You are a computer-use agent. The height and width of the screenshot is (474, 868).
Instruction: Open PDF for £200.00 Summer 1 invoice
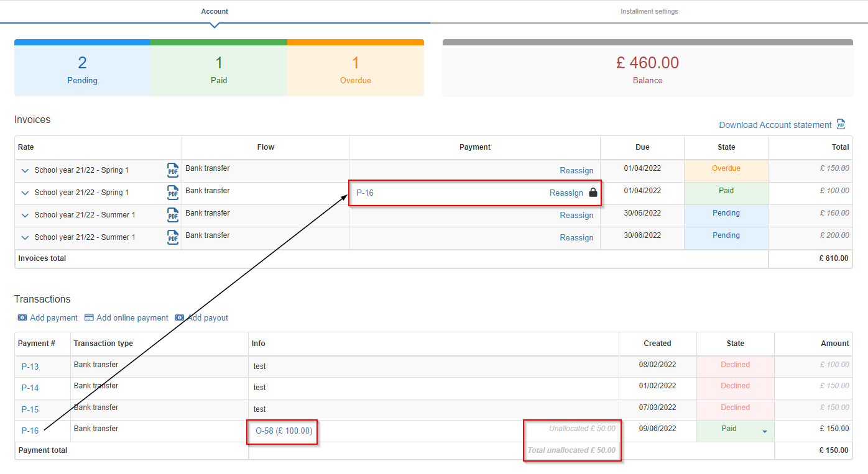pyautogui.click(x=173, y=237)
